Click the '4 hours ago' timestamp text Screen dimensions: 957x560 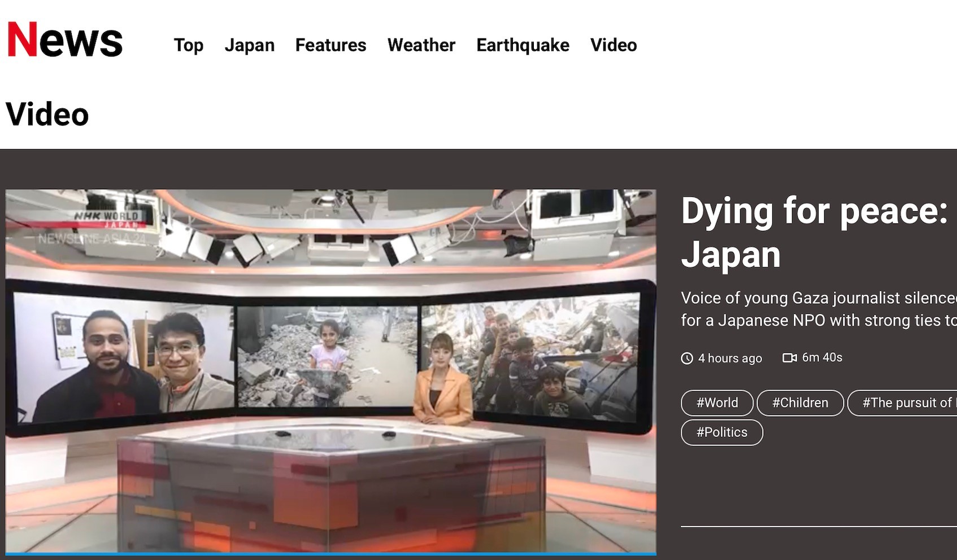[729, 358]
